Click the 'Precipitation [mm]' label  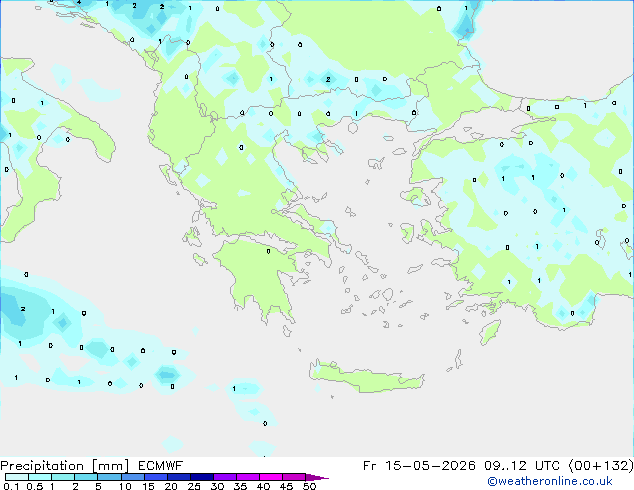pyautogui.click(x=64, y=466)
